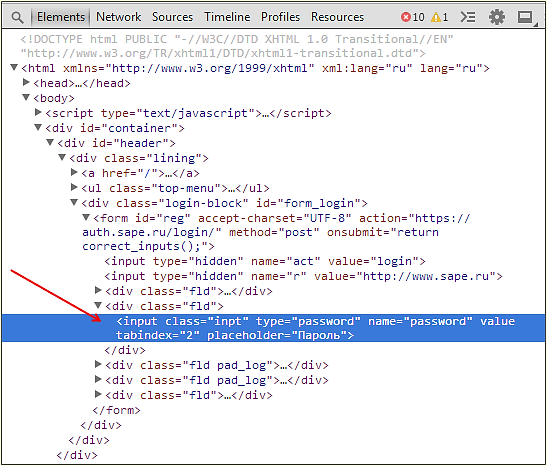Viewport: 547px width, 466px height.
Task: Select the html xmlns element row
Action: (255, 68)
